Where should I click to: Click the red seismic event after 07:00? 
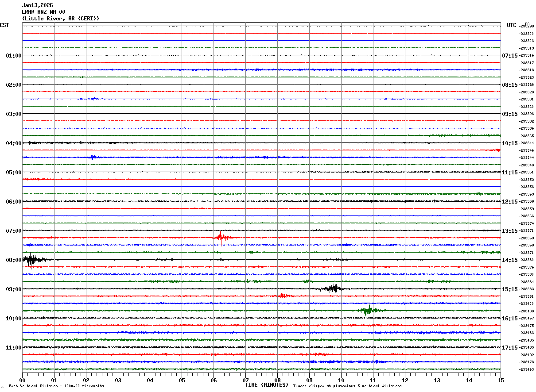221,237
